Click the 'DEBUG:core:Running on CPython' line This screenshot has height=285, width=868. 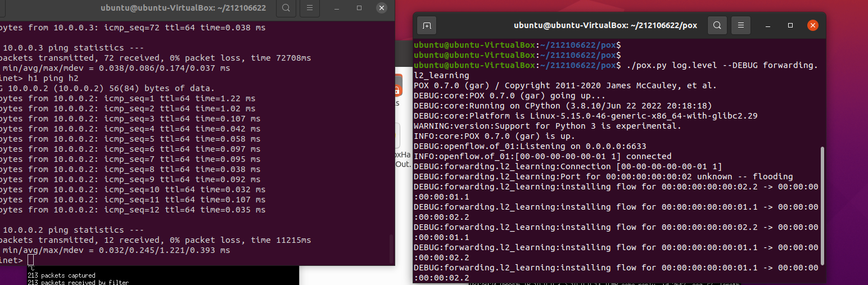coord(563,106)
